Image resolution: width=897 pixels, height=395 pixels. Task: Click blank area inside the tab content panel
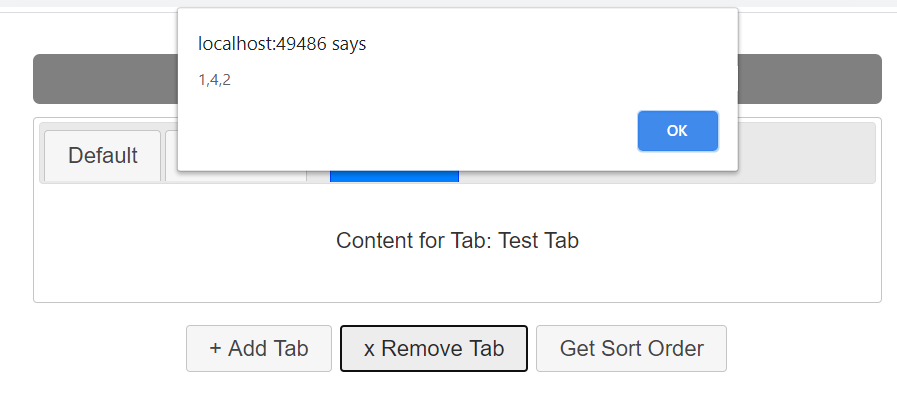172,269
